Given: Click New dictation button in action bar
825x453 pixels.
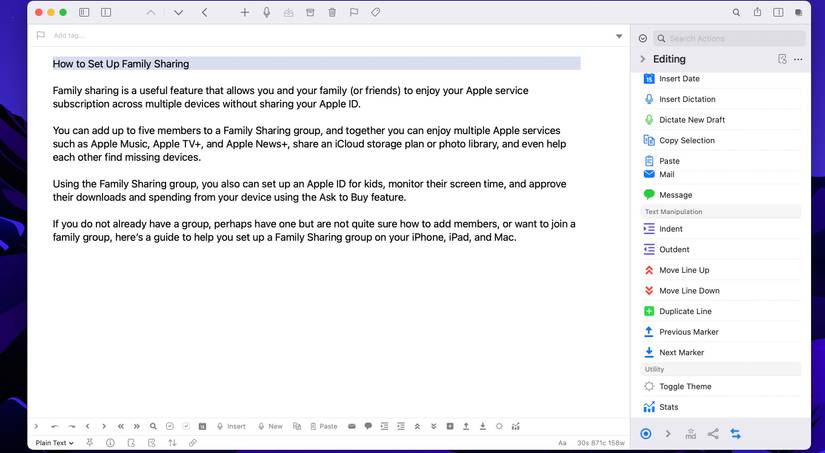Looking at the screenshot, I should [270, 426].
